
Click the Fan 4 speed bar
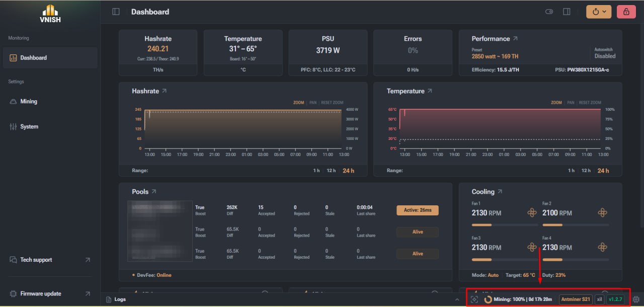576,260
